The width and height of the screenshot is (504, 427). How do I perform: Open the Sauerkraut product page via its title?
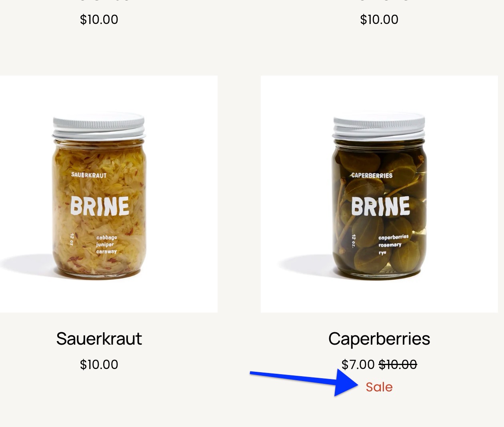pyautogui.click(x=100, y=338)
